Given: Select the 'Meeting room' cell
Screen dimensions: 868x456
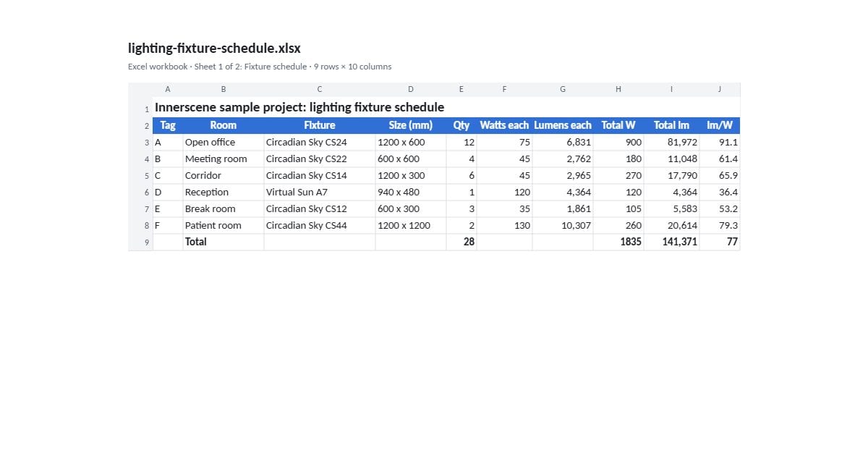Looking at the screenshot, I should (224, 159).
